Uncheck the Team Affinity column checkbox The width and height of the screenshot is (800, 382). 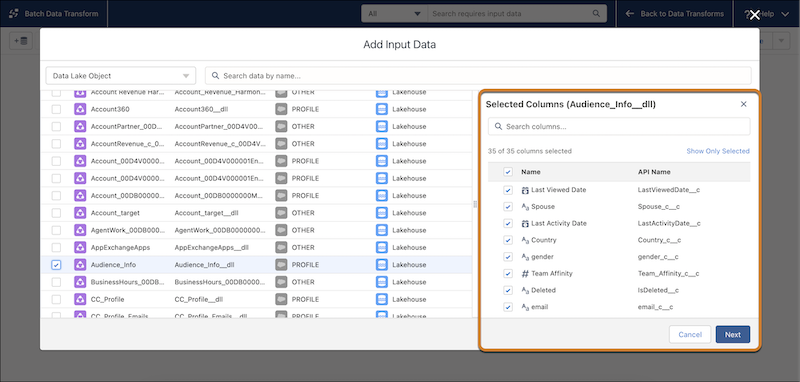pos(508,273)
